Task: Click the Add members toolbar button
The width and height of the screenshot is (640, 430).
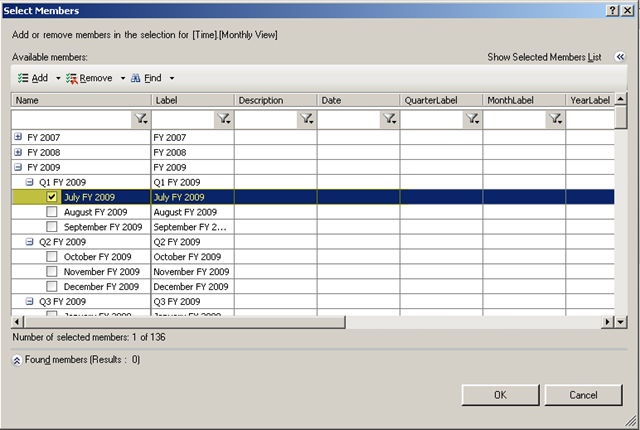Action: [x=33, y=78]
